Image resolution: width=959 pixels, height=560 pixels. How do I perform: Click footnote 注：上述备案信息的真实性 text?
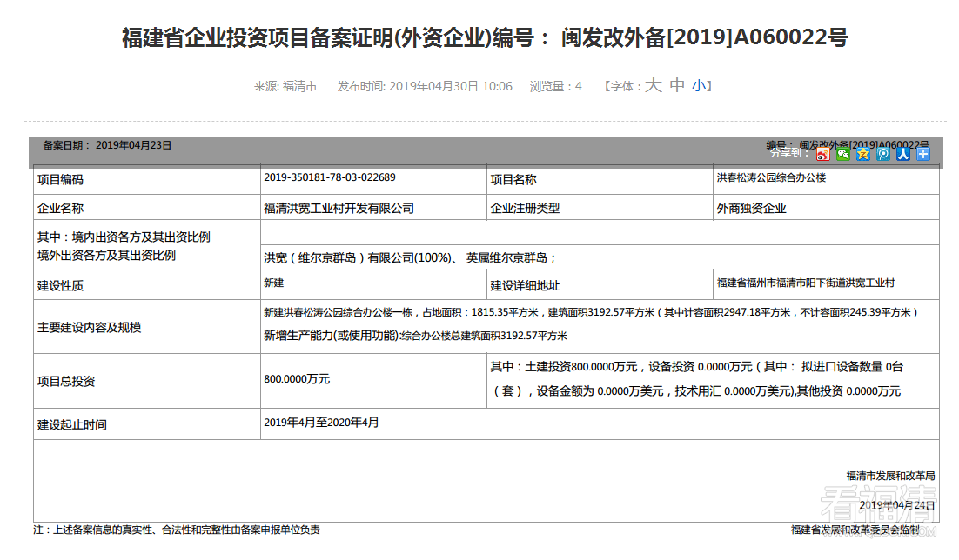pos(177,530)
